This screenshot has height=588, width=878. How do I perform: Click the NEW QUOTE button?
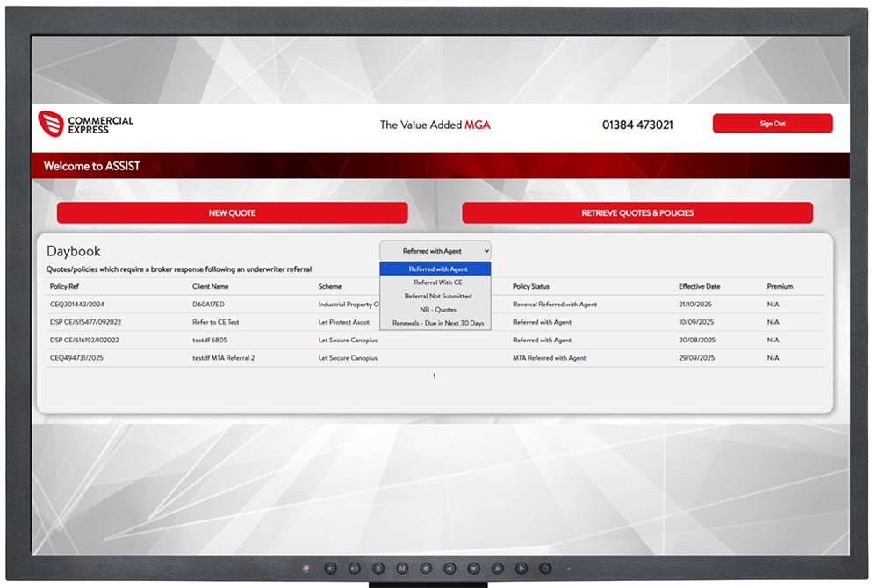[x=232, y=213]
